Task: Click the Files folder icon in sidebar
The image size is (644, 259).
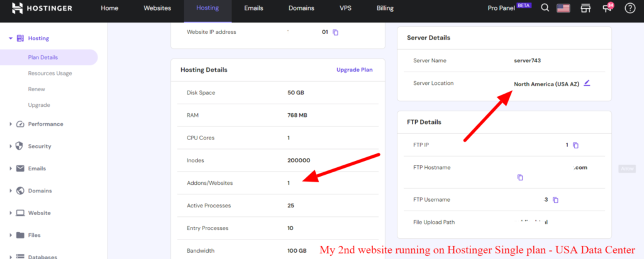Action: (20, 235)
